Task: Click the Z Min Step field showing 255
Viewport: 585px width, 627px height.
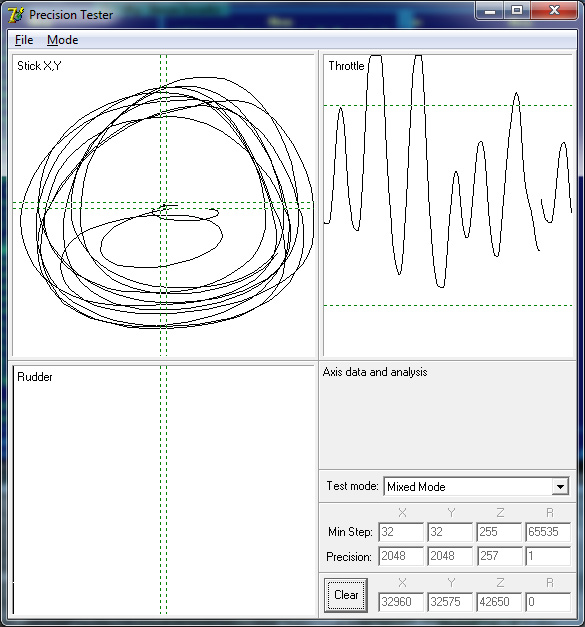Action: click(x=499, y=532)
